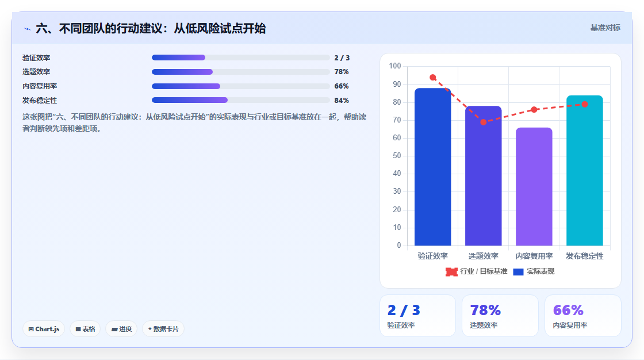Click the 内容复用率 progress bar
This screenshot has height=360, width=644.
(241, 86)
